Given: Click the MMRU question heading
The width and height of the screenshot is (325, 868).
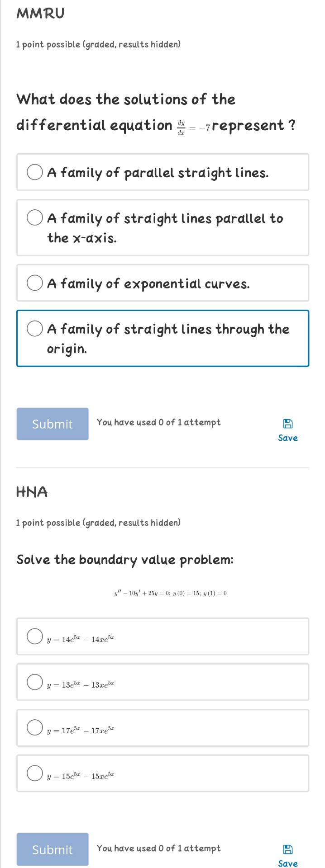Looking at the screenshot, I should (40, 13).
